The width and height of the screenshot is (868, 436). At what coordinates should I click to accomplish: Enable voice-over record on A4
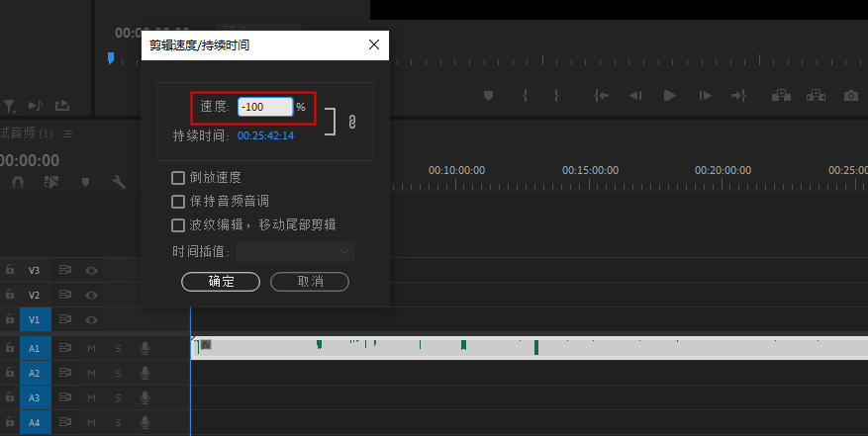(145, 422)
